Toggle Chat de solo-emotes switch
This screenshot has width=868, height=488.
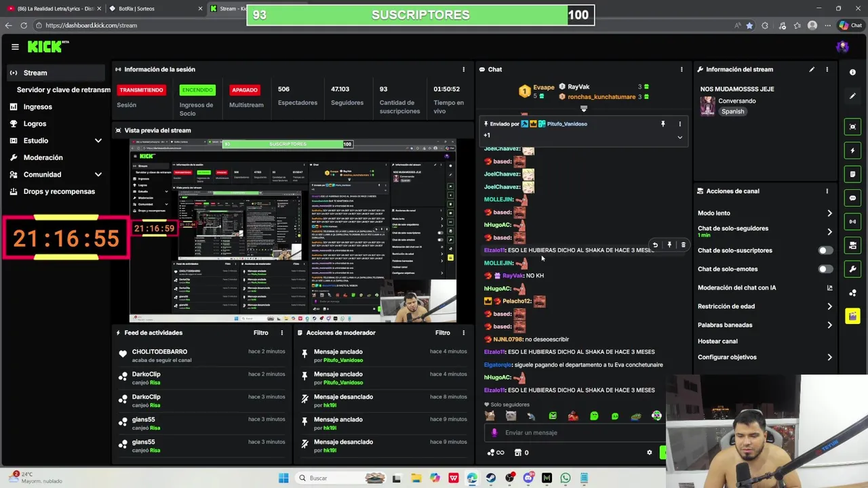825,269
